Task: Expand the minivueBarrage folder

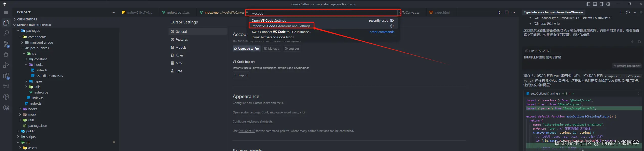Action: coord(66,42)
